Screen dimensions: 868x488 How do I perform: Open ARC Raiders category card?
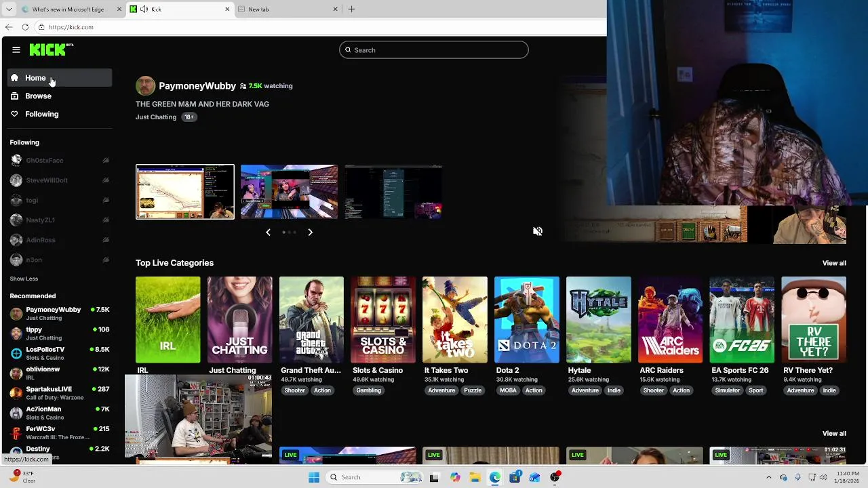(670, 320)
